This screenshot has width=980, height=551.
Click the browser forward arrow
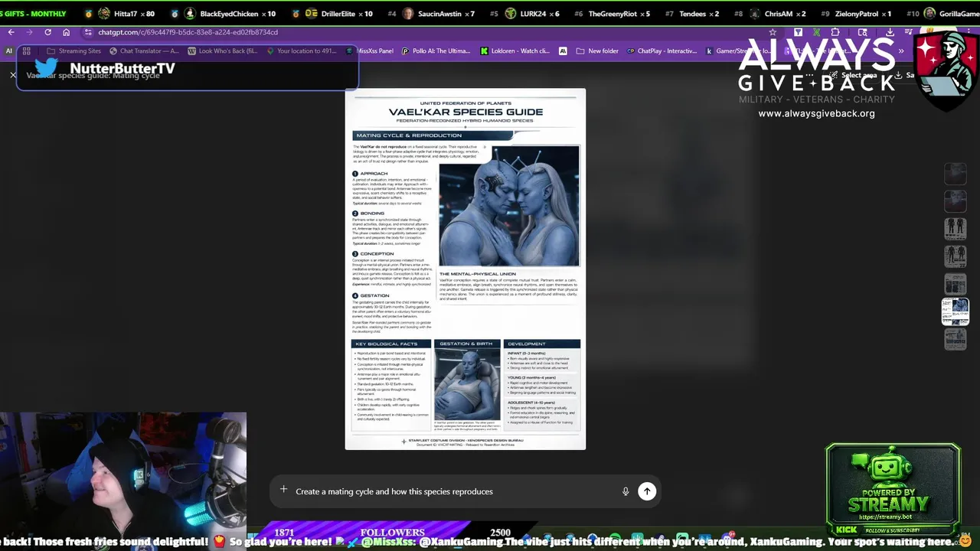point(29,32)
